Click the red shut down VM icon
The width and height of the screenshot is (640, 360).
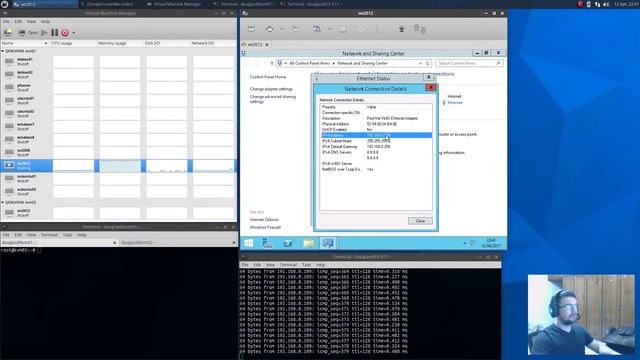coord(65,33)
